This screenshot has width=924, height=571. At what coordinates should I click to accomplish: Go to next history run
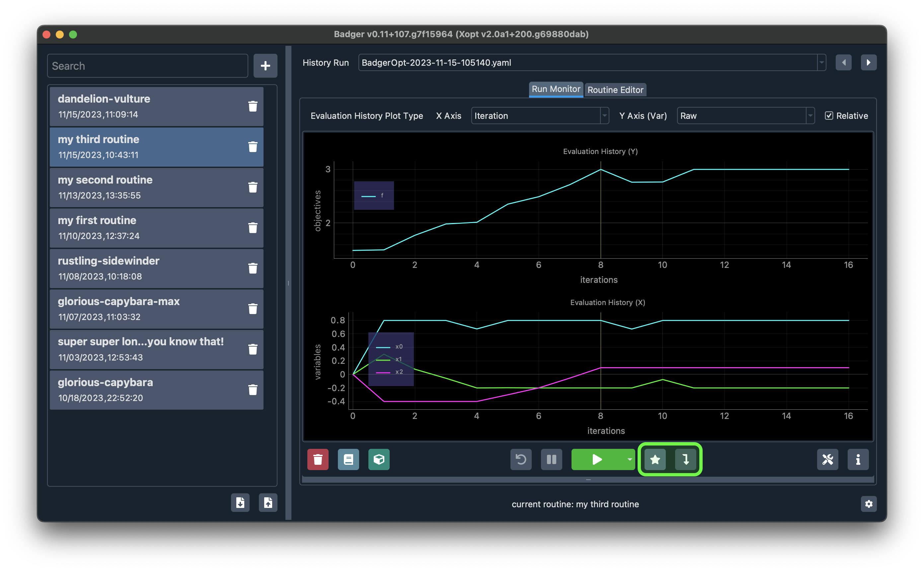point(869,62)
